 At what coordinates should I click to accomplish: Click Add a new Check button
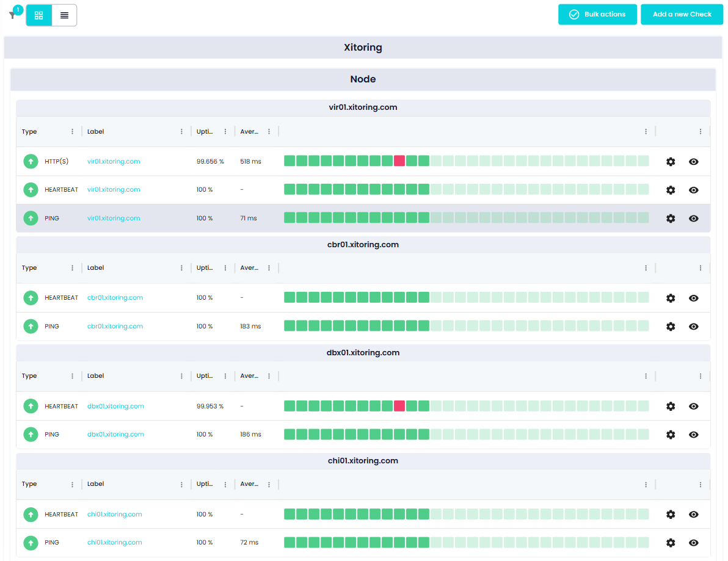[x=682, y=15]
